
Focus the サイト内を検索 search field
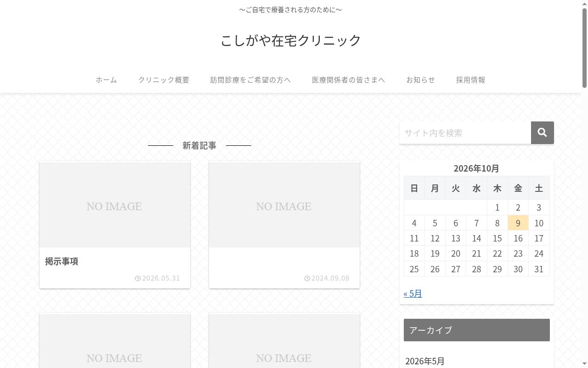(465, 132)
